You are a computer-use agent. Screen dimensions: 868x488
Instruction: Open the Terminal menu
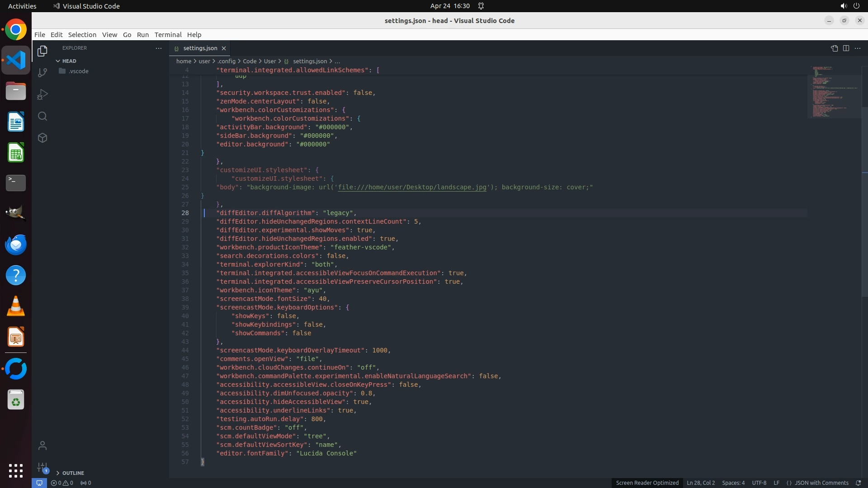168,35
